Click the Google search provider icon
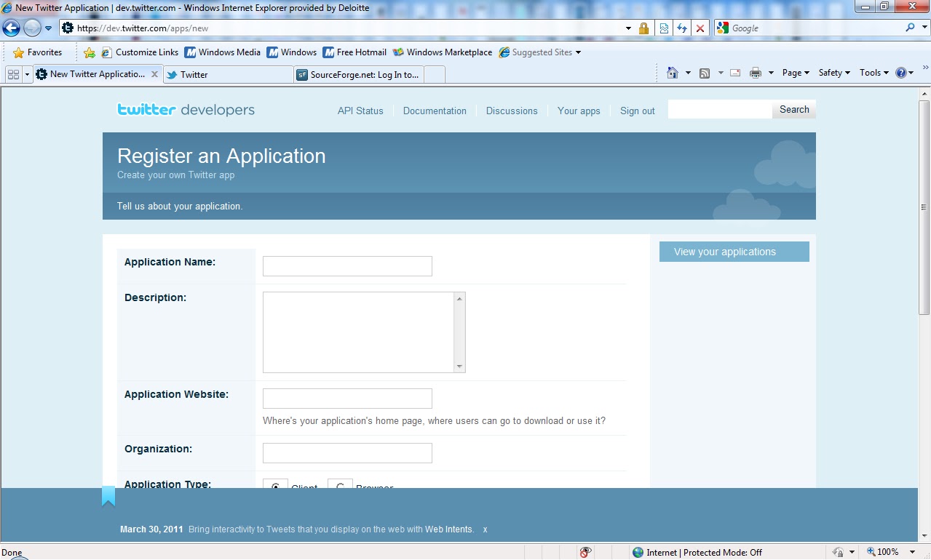This screenshot has height=560, width=931. click(723, 28)
